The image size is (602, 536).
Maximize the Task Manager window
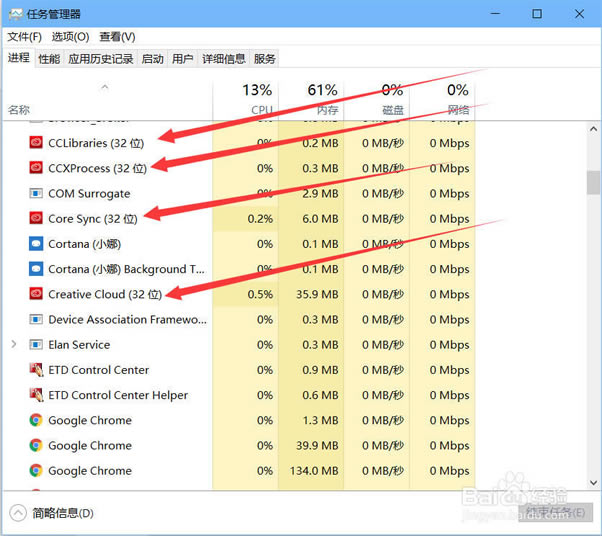pyautogui.click(x=537, y=14)
